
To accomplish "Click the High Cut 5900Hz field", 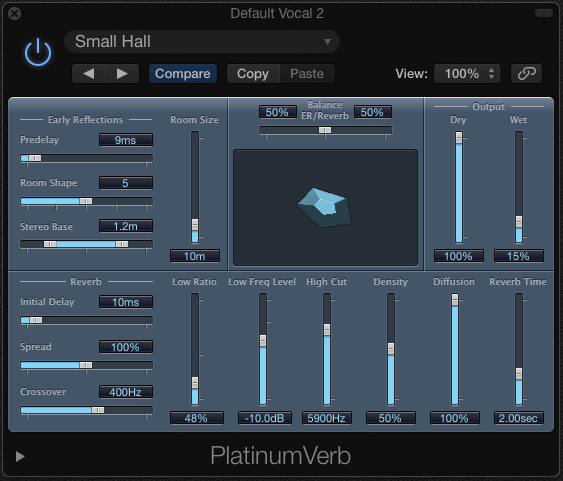I will (327, 418).
